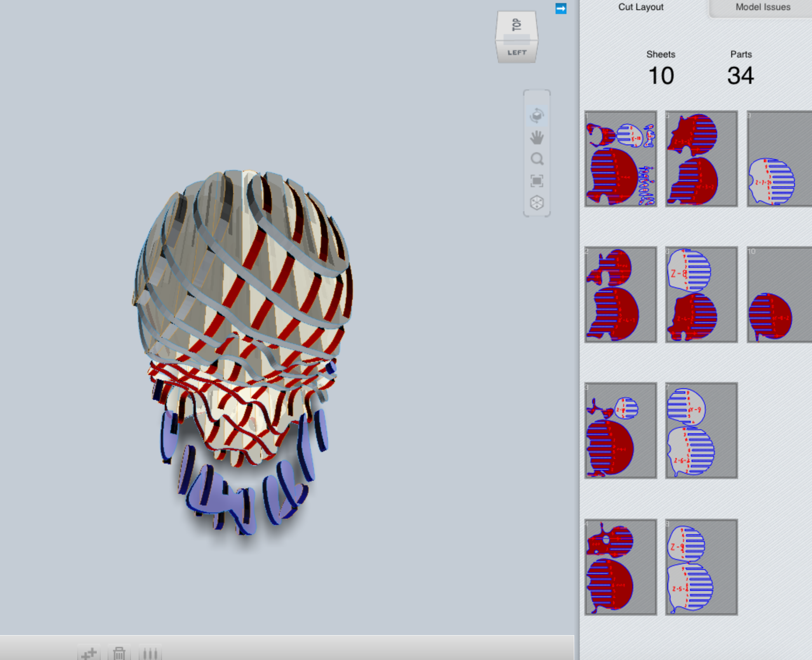The height and width of the screenshot is (660, 812).
Task: Toggle the perspective cube view icon
Action: pyautogui.click(x=537, y=202)
